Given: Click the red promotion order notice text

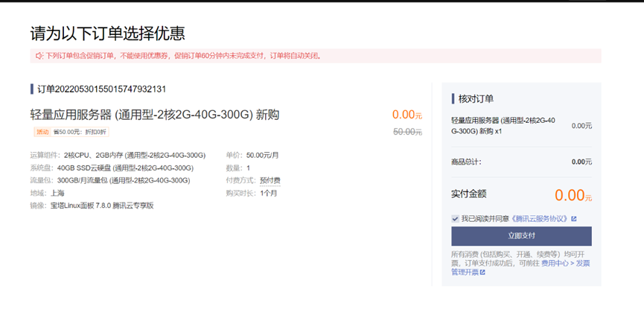Looking at the screenshot, I should pyautogui.click(x=183, y=56).
